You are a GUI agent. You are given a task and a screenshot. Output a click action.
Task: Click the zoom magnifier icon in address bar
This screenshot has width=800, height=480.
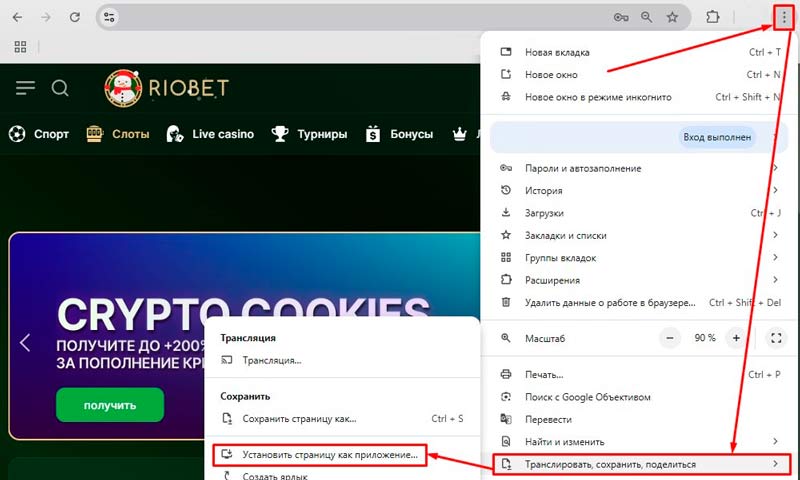point(646,17)
